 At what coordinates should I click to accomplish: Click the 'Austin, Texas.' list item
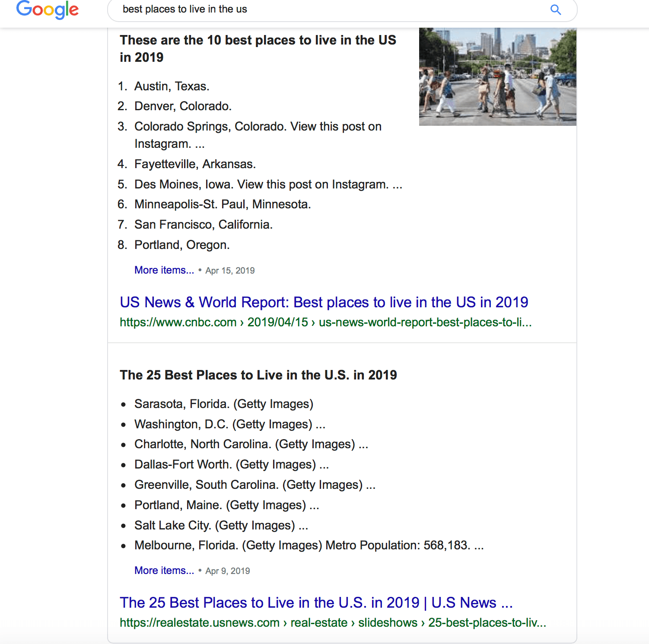tap(172, 86)
